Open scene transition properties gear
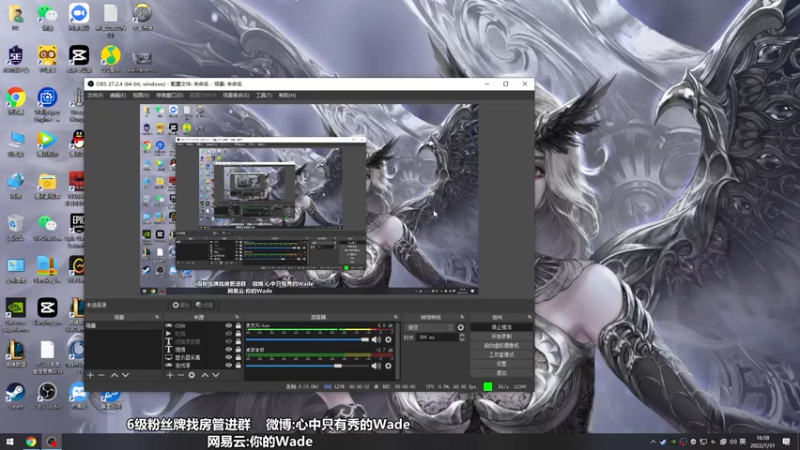This screenshot has height=450, width=800. [461, 328]
